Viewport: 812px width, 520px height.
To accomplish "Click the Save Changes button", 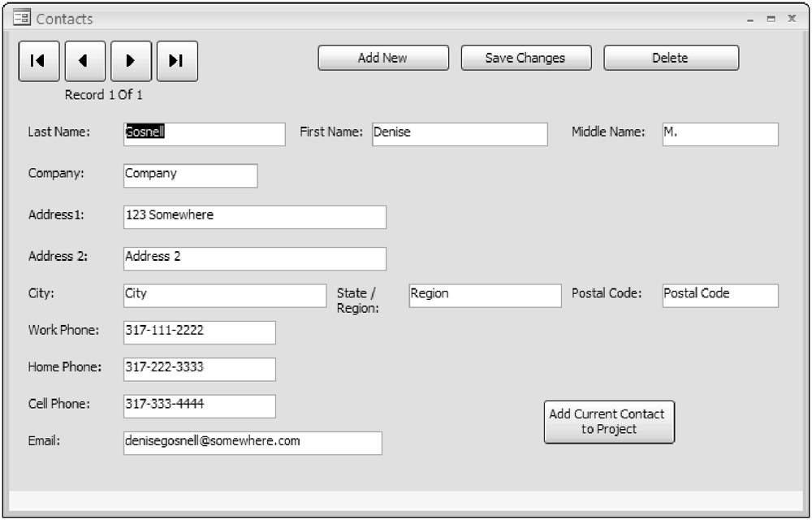I will point(525,58).
